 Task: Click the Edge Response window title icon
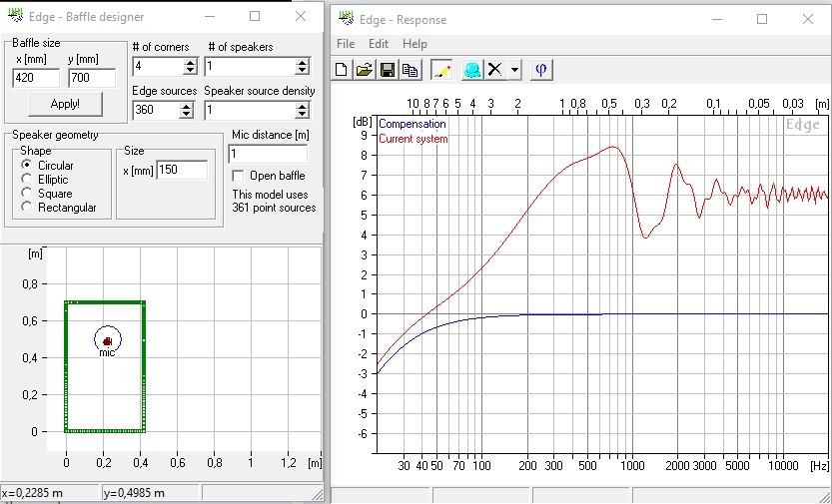[x=347, y=18]
